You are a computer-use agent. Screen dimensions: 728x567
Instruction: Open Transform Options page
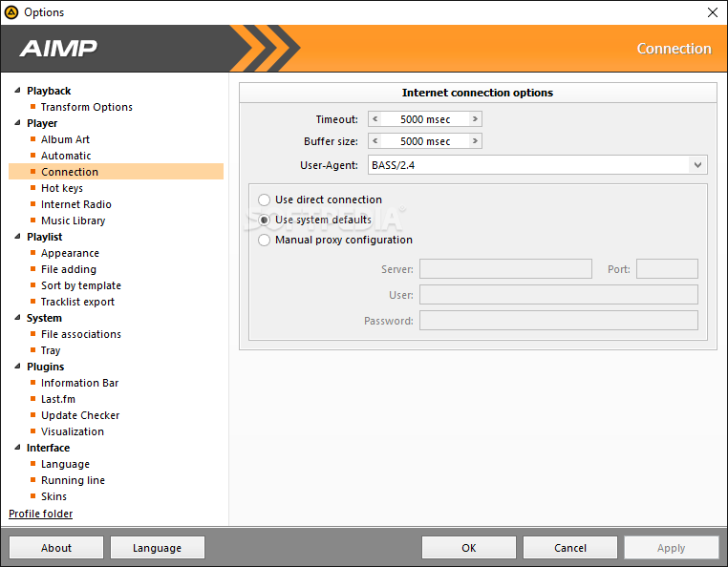click(86, 107)
